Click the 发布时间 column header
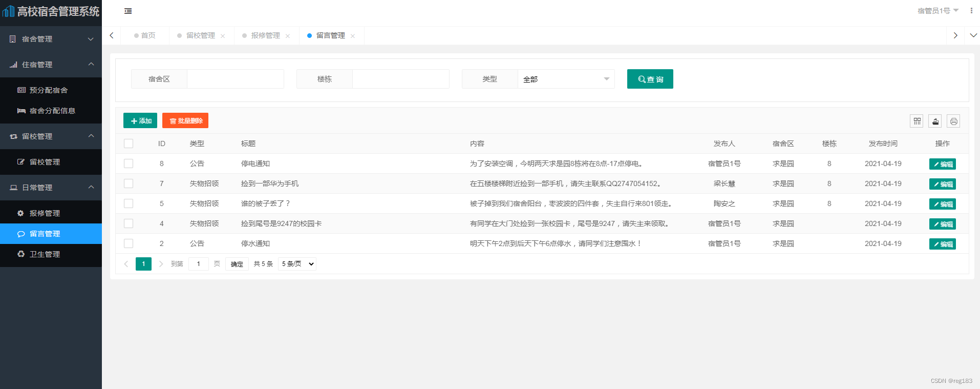 click(883, 144)
